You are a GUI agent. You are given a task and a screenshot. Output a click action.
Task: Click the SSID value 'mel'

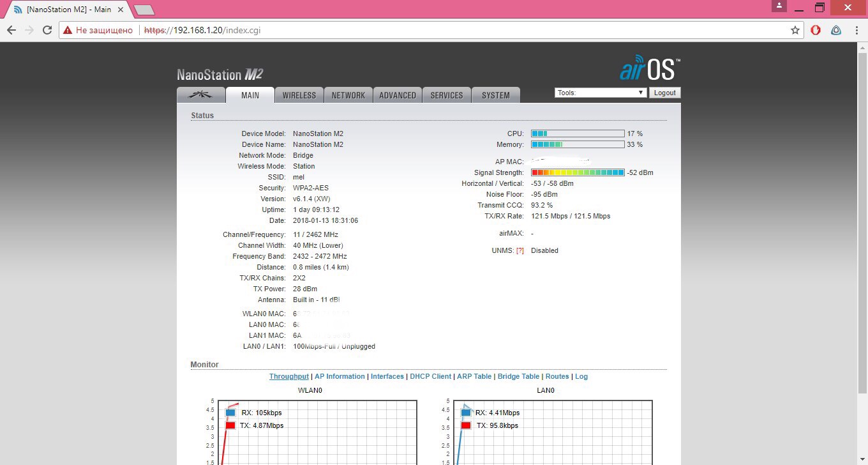tap(299, 177)
